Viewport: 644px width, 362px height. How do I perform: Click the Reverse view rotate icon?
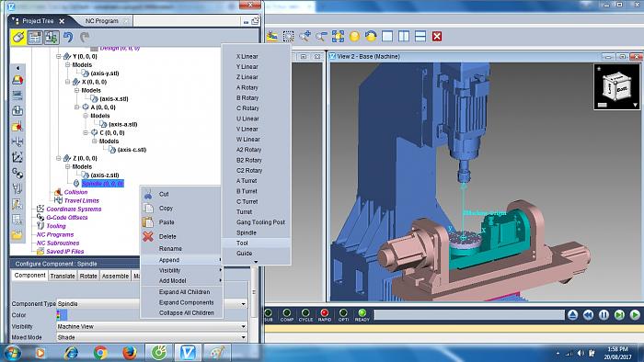[x=371, y=37]
